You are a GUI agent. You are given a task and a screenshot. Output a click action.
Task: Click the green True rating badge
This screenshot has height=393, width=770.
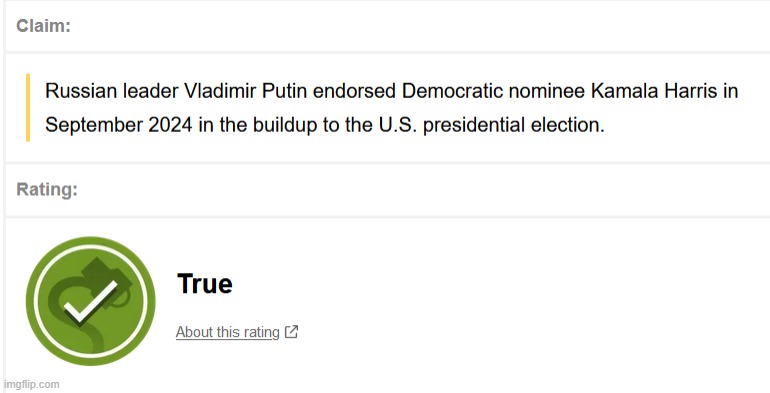[91, 301]
